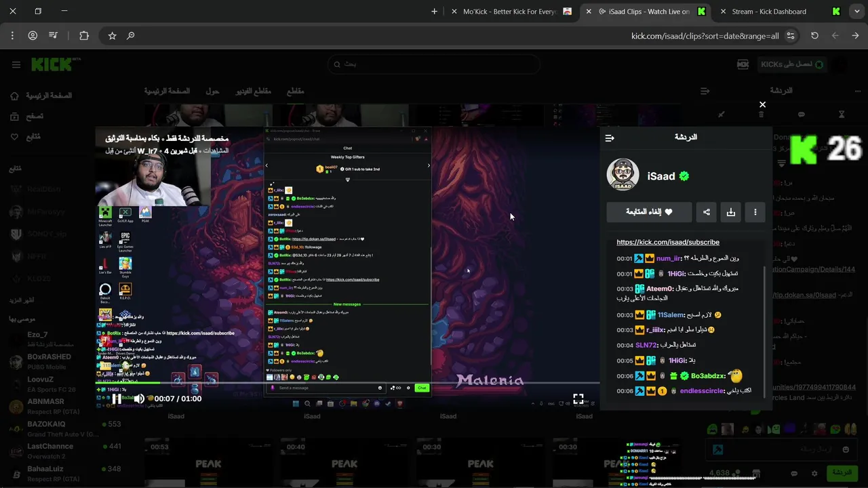Image resolution: width=868 pixels, height=488 pixels.
Task: Switch to channel الصفحة الرئيسية tab
Action: point(167,91)
